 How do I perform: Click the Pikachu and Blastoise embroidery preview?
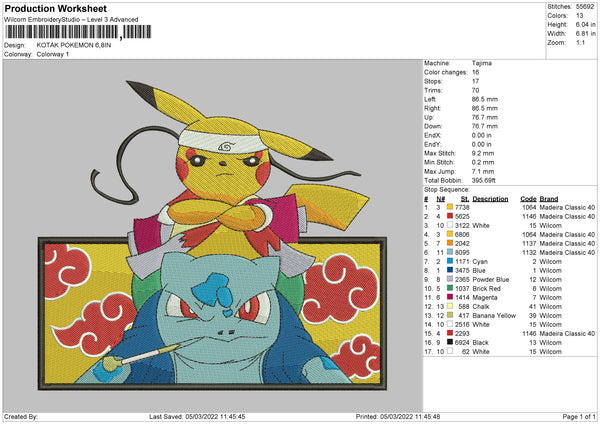coord(212,235)
